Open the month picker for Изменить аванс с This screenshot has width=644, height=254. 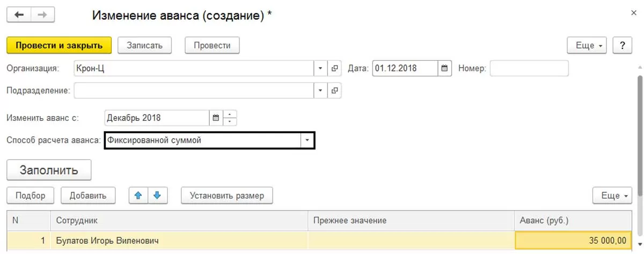coord(216,118)
